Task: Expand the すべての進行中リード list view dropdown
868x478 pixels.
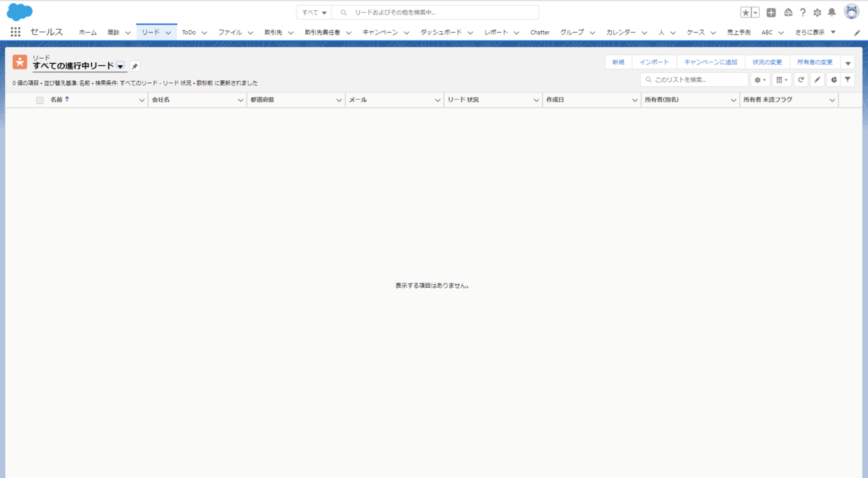Action: point(120,66)
